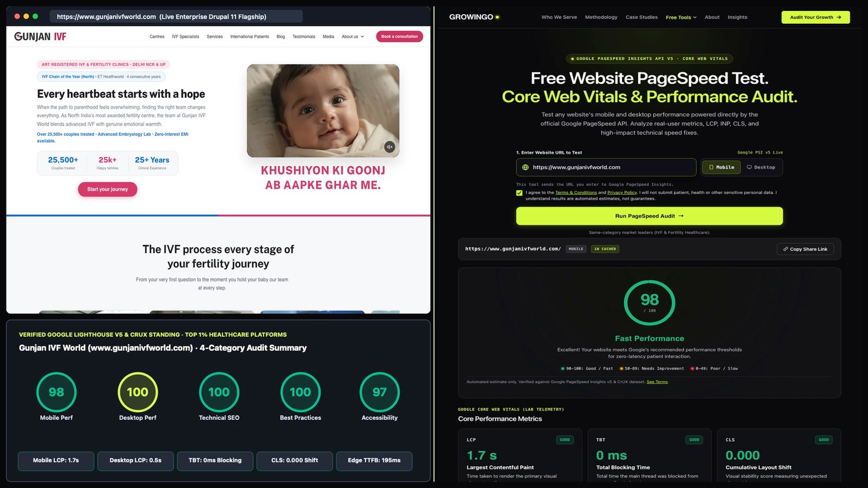Click the See Terms link
This screenshot has width=868, height=488.
click(x=657, y=382)
